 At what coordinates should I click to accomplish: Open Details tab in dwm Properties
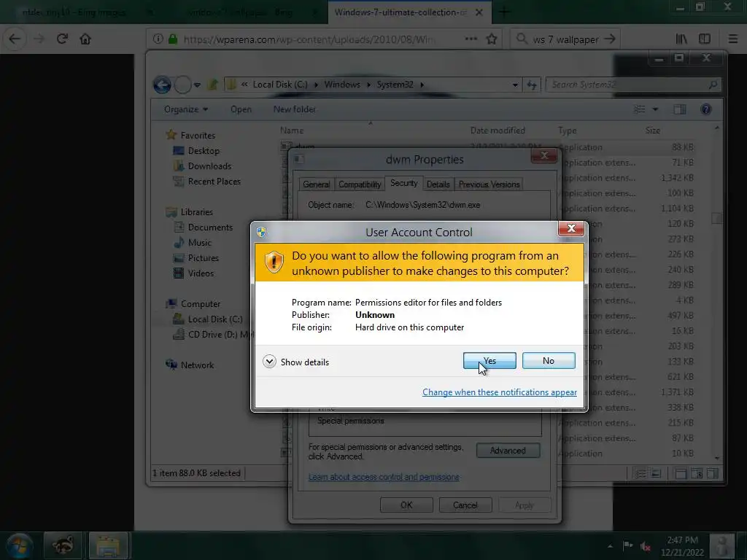(438, 184)
